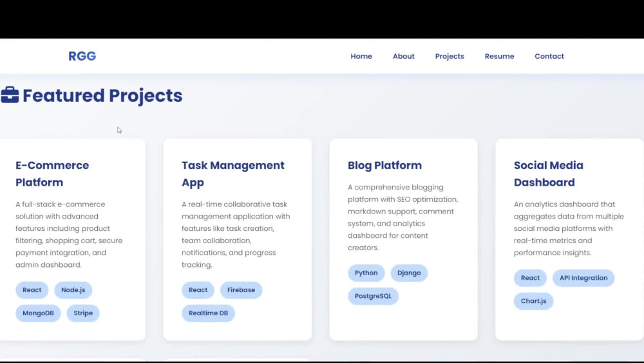Click the Featured Projects heading
Image resolution: width=644 pixels, height=363 pixels.
pos(102,95)
